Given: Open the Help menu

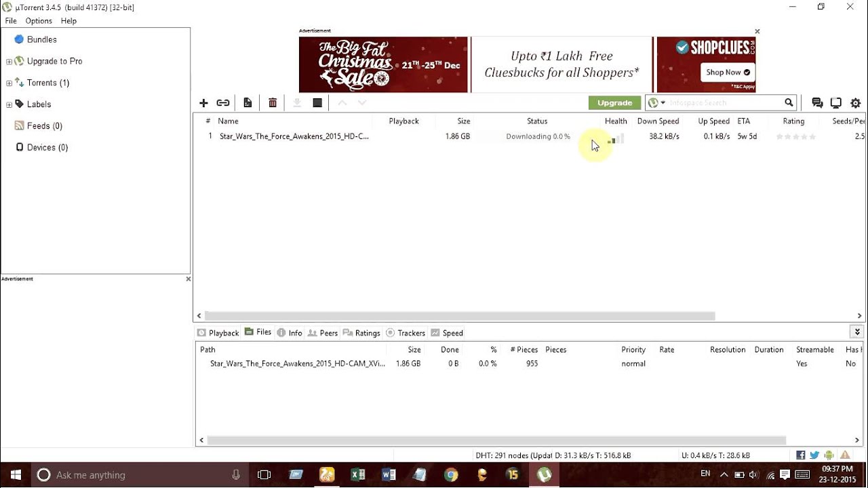Looking at the screenshot, I should (68, 21).
